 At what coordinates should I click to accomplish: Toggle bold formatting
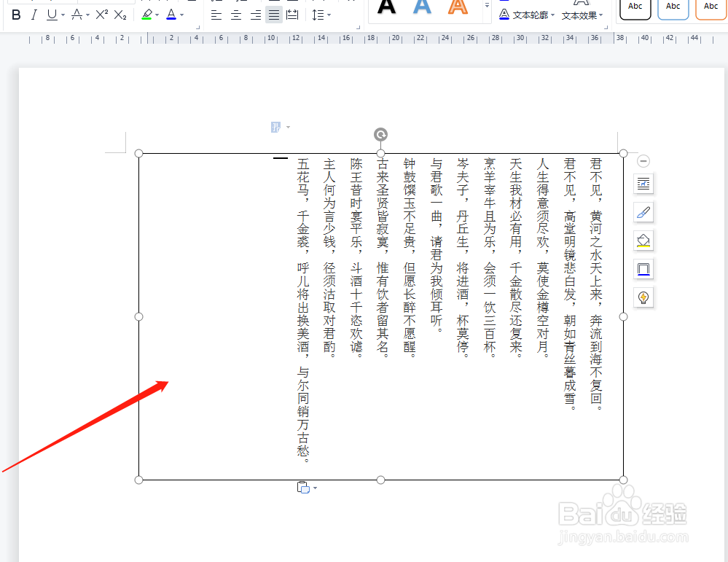tap(16, 15)
